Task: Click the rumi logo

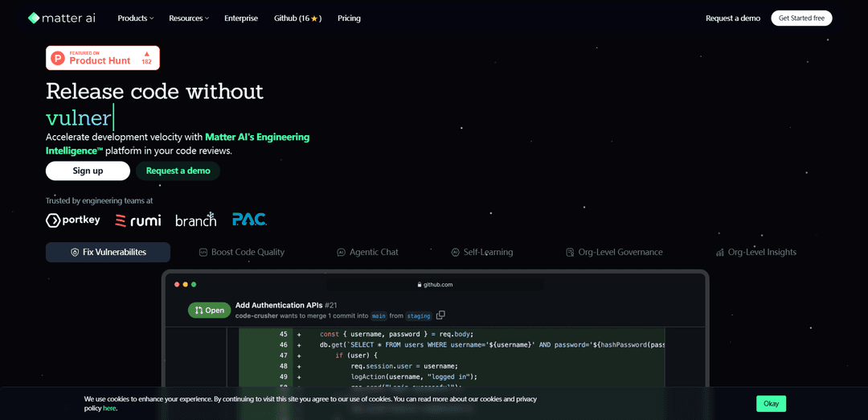Action: 138,220
